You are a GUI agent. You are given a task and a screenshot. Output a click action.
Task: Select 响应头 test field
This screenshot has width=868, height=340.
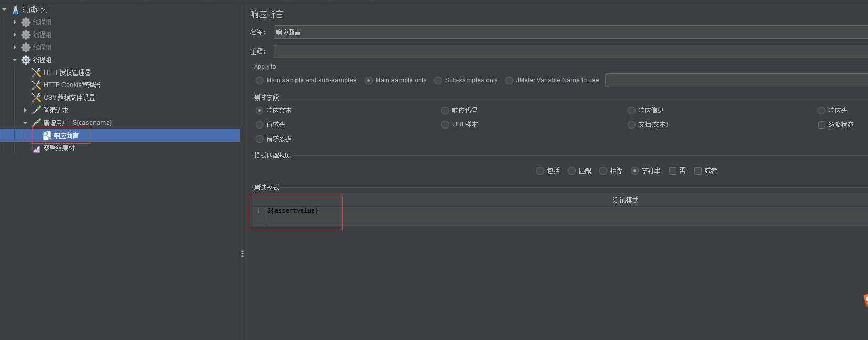tap(821, 110)
